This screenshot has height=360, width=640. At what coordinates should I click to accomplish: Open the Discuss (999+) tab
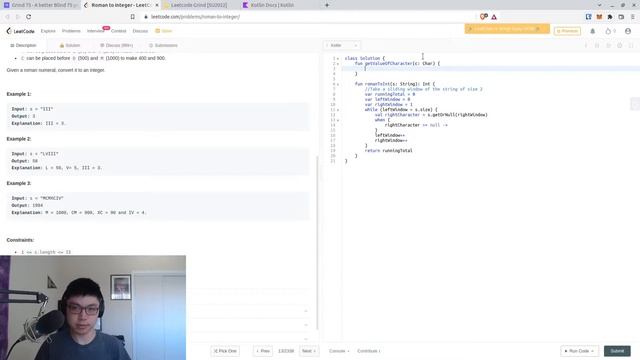pyautogui.click(x=117, y=45)
